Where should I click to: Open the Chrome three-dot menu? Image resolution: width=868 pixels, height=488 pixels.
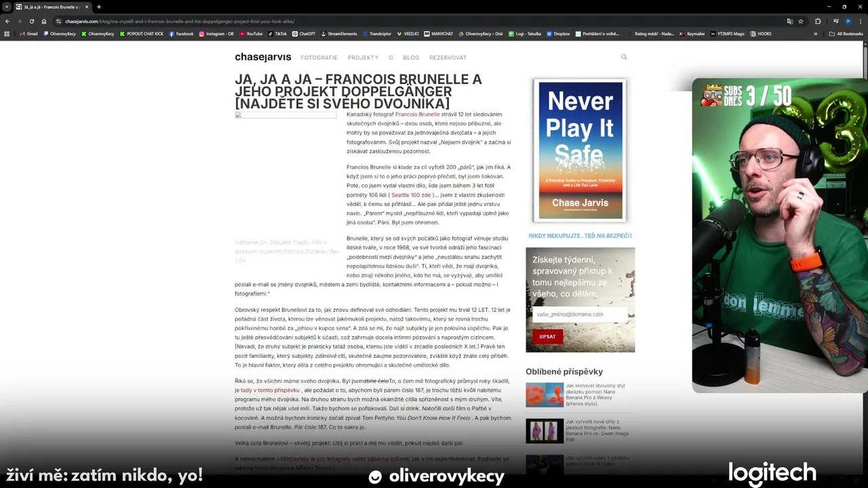click(861, 21)
